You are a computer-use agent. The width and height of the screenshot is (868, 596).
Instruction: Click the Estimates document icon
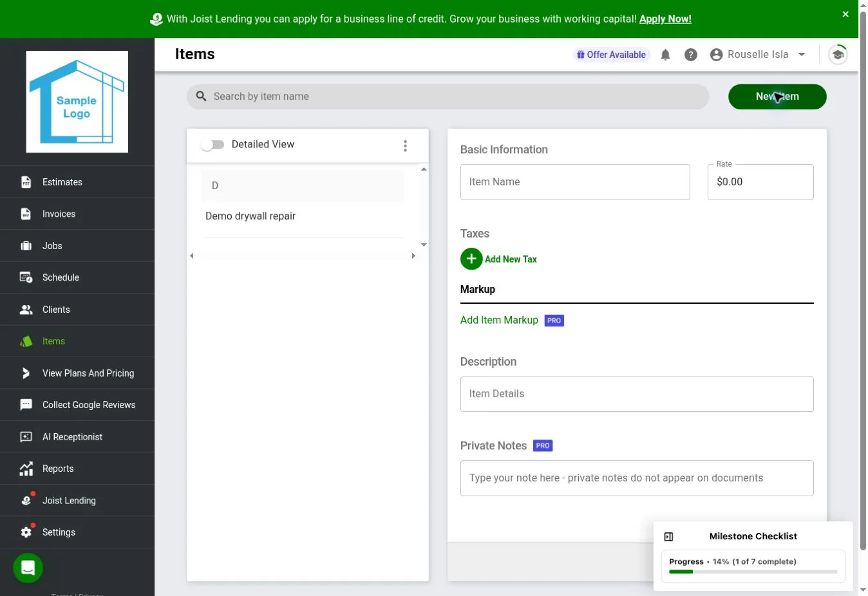[x=26, y=182]
